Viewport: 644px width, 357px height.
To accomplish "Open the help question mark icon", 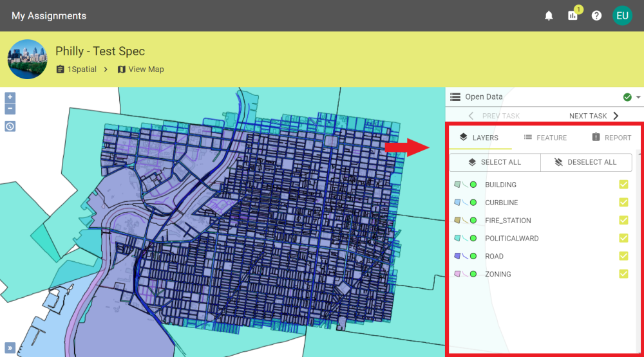I will coord(596,15).
